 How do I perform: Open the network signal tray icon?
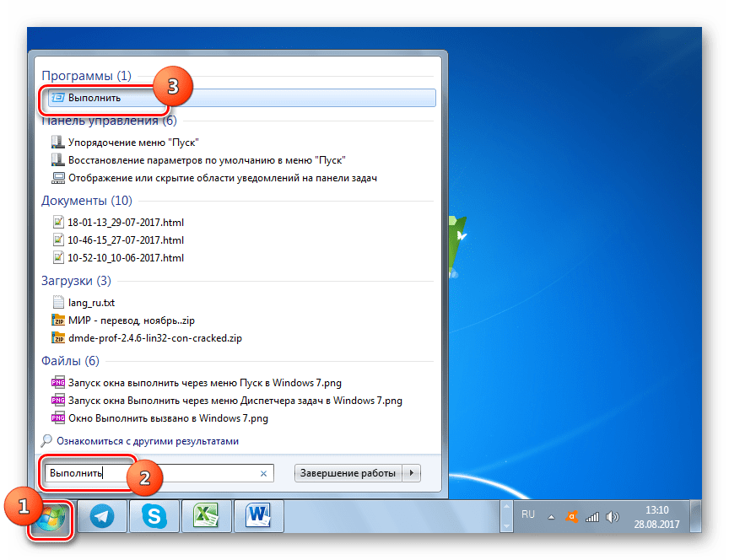[591, 517]
